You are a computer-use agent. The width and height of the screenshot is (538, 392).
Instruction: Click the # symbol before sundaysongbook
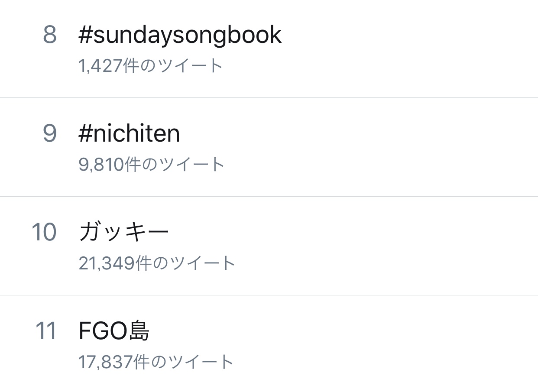coord(85,36)
